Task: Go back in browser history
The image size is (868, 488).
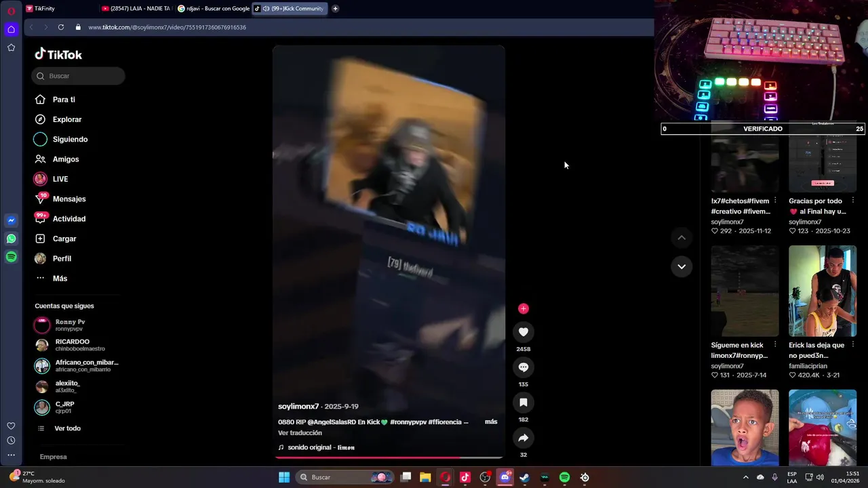Action: pyautogui.click(x=31, y=27)
